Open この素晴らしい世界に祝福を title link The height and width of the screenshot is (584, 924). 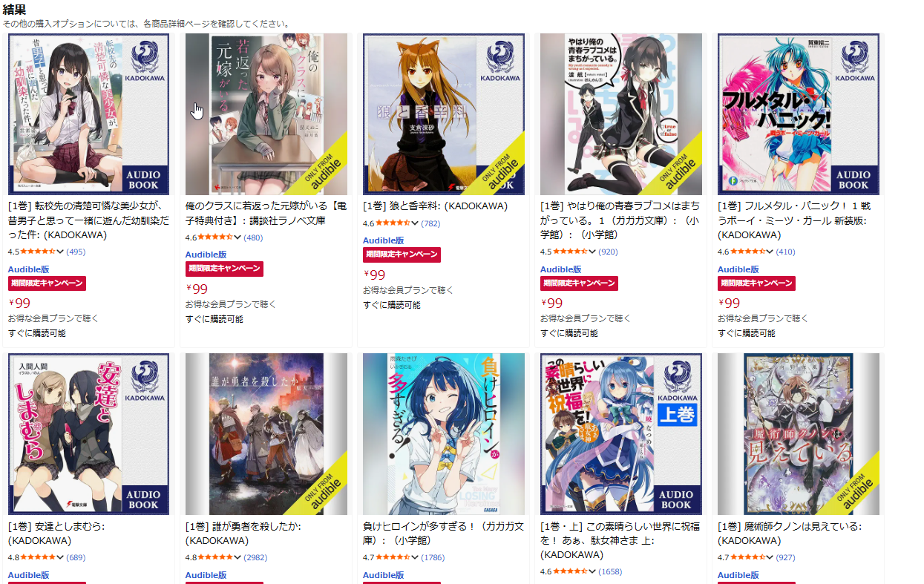pos(620,540)
